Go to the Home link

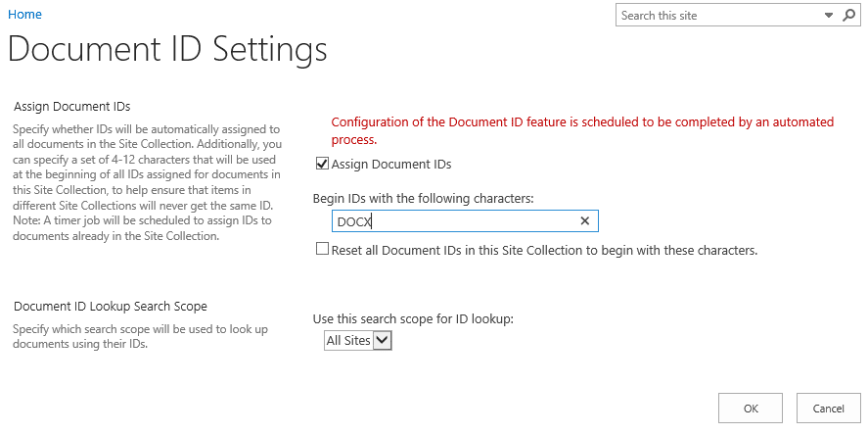[24, 15]
